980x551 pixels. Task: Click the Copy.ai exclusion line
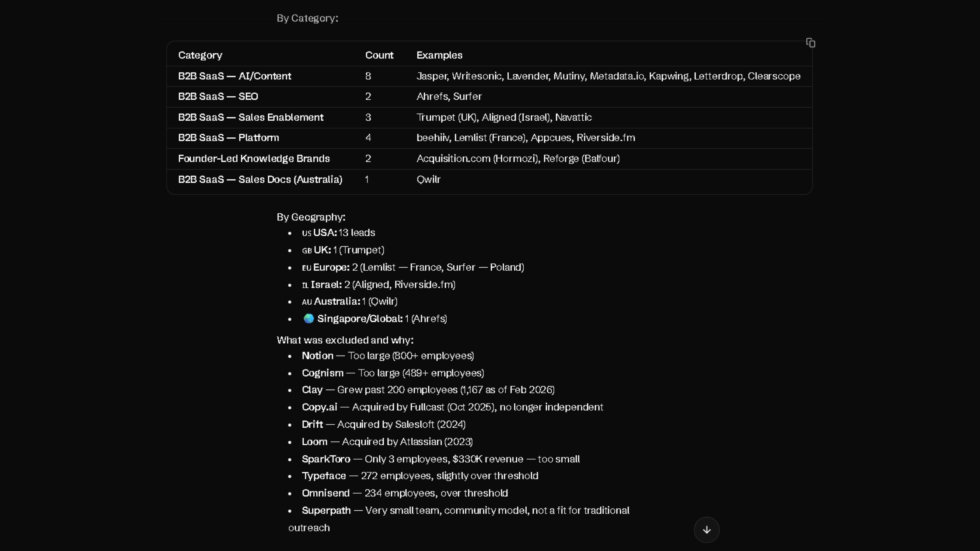(452, 407)
